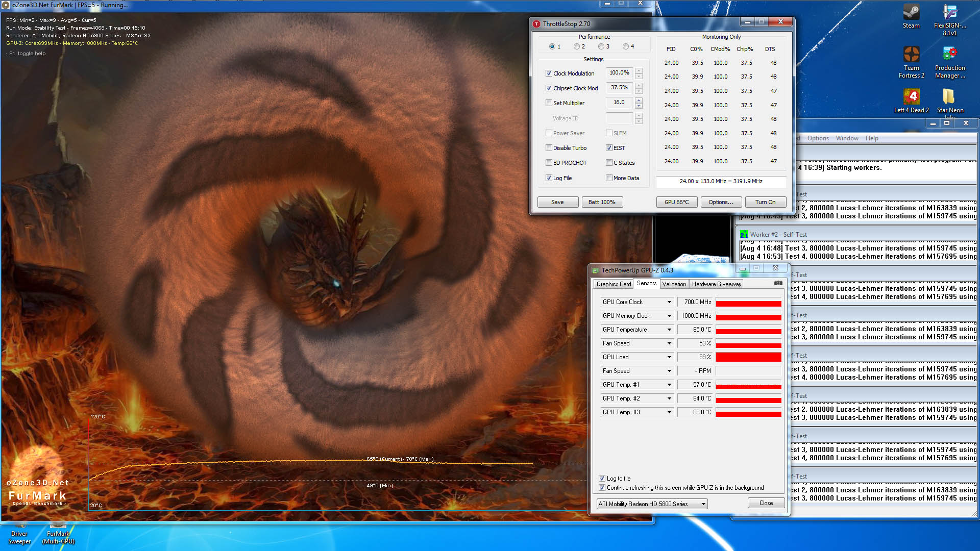The image size is (980, 551).
Task: Switch to the Hardware Giveaway tab
Action: [716, 284]
